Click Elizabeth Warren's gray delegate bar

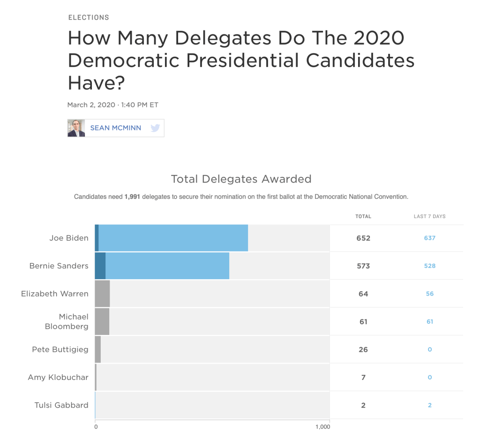pos(102,294)
